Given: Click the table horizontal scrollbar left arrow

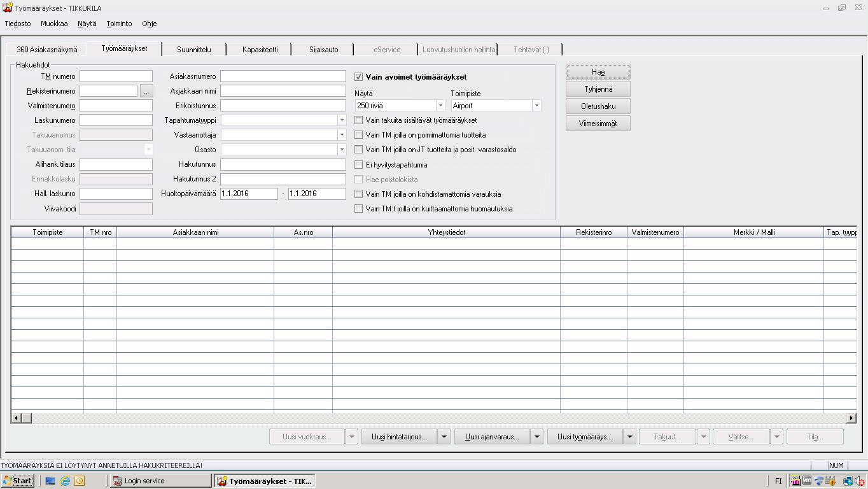Looking at the screenshot, I should click(x=17, y=418).
